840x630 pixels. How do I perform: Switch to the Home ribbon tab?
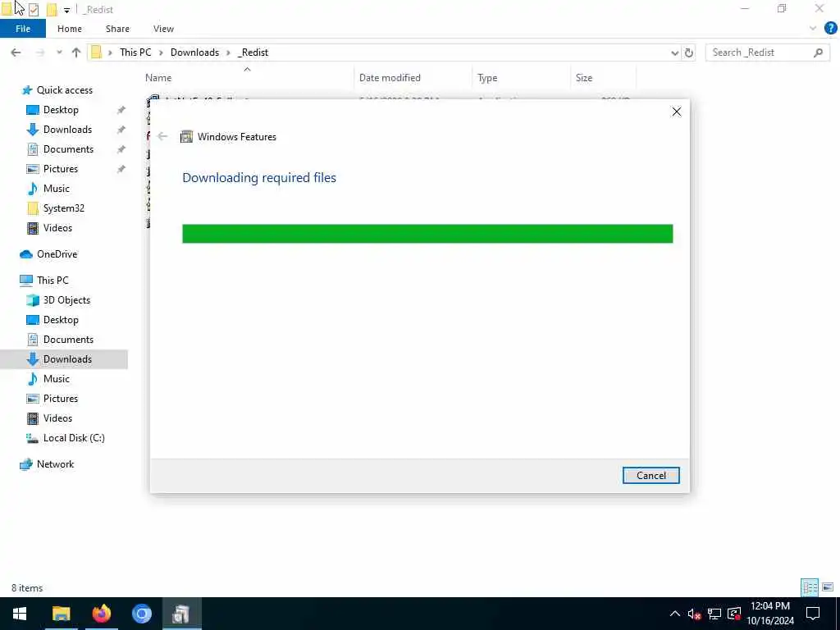click(x=70, y=29)
